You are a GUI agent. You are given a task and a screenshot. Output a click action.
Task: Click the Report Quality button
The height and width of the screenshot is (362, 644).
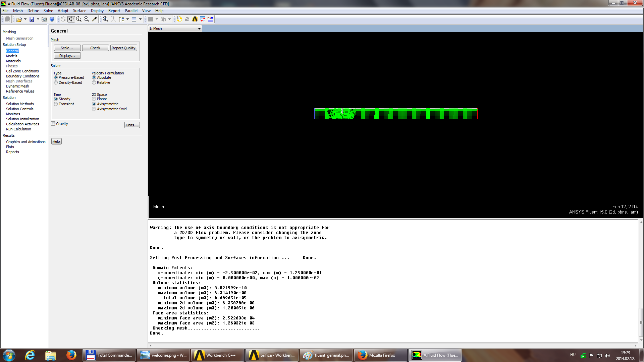pyautogui.click(x=123, y=48)
